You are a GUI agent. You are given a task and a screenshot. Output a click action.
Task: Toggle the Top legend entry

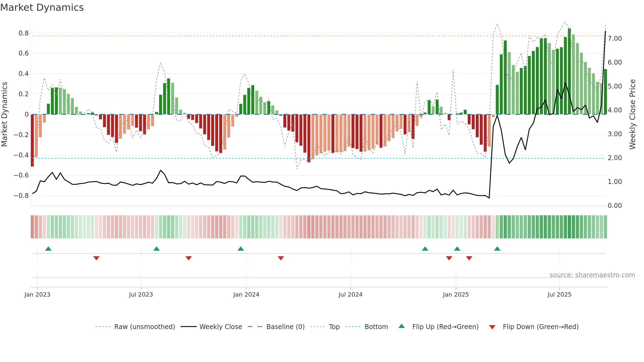coord(325,327)
